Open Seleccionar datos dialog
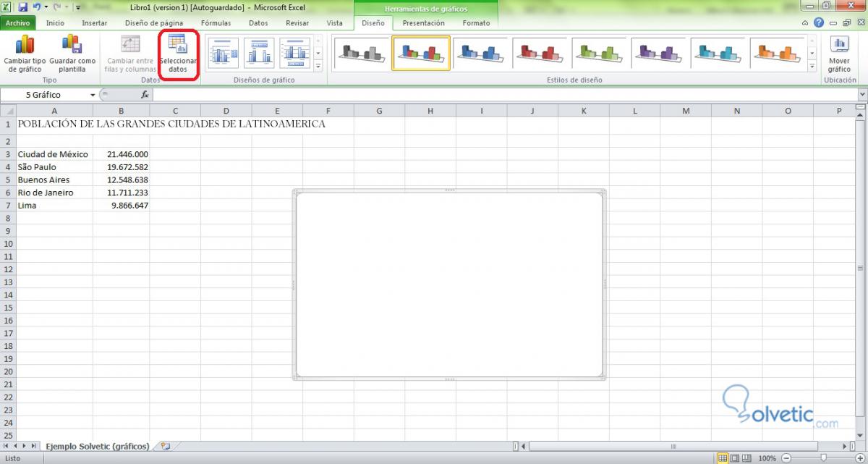868x464 pixels. click(x=178, y=54)
